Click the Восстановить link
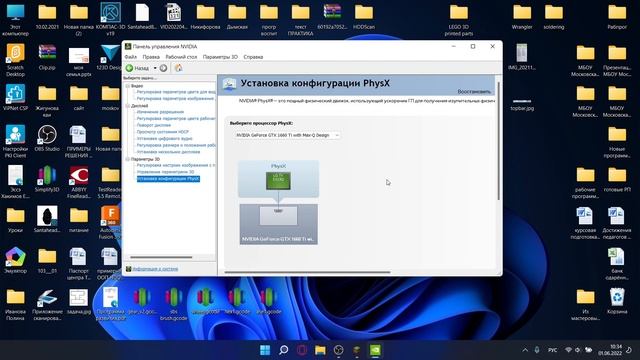Viewport: 640px width, 360px height. (x=473, y=91)
